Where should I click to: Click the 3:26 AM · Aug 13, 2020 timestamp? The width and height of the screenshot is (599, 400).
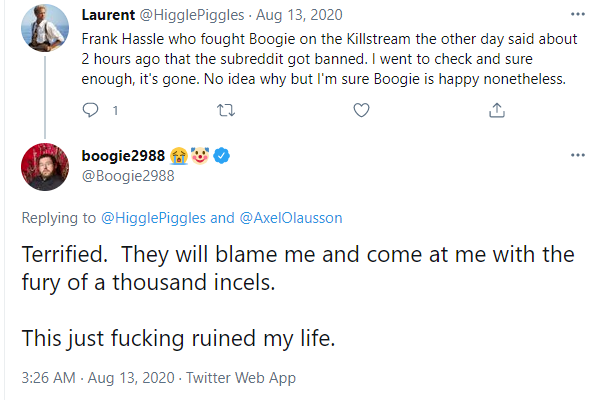(x=98, y=378)
